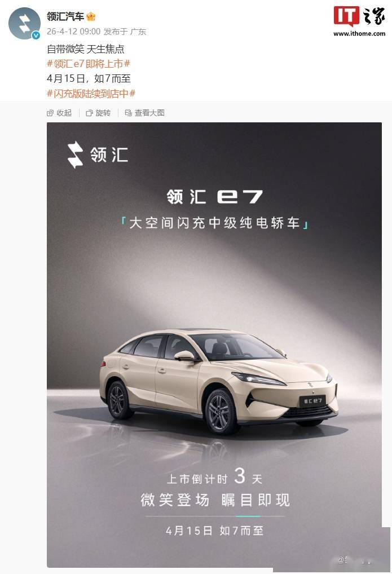Screen dimensions: 392x574
Task: Click the www.ithome.com watermark link
Action: point(359,34)
